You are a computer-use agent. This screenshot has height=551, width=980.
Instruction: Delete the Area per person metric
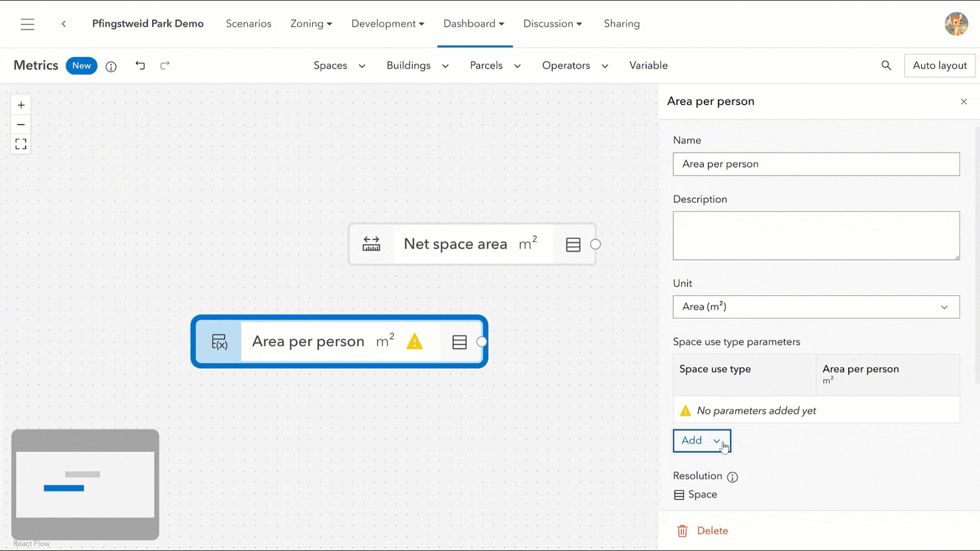coord(703,531)
